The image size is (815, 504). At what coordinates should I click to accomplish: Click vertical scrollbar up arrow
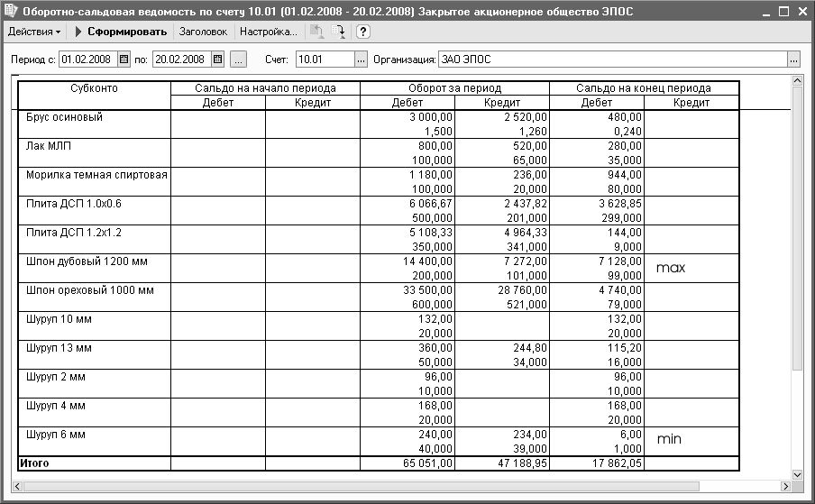click(797, 80)
